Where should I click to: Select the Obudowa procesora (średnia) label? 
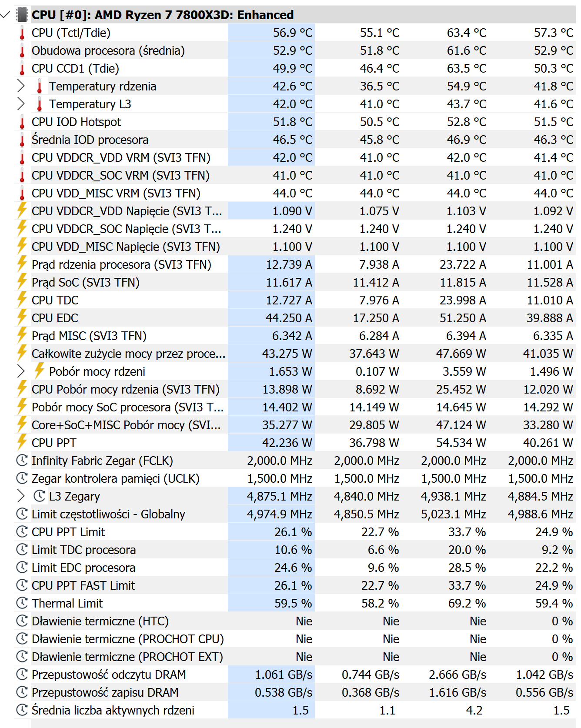click(x=108, y=50)
